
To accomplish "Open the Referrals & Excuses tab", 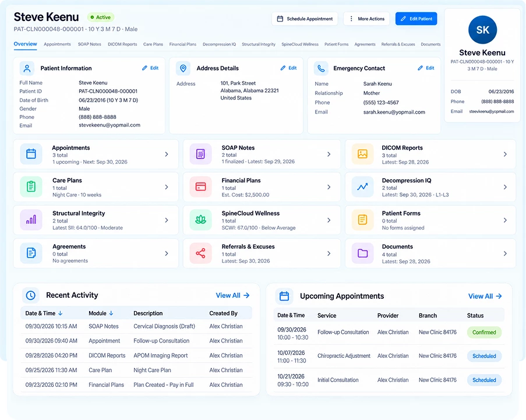I will [398, 44].
